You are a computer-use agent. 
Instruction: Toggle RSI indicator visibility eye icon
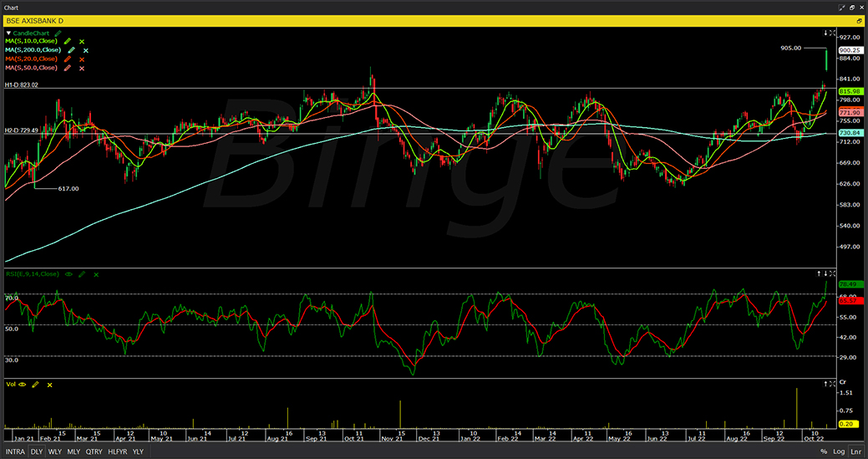[69, 274]
